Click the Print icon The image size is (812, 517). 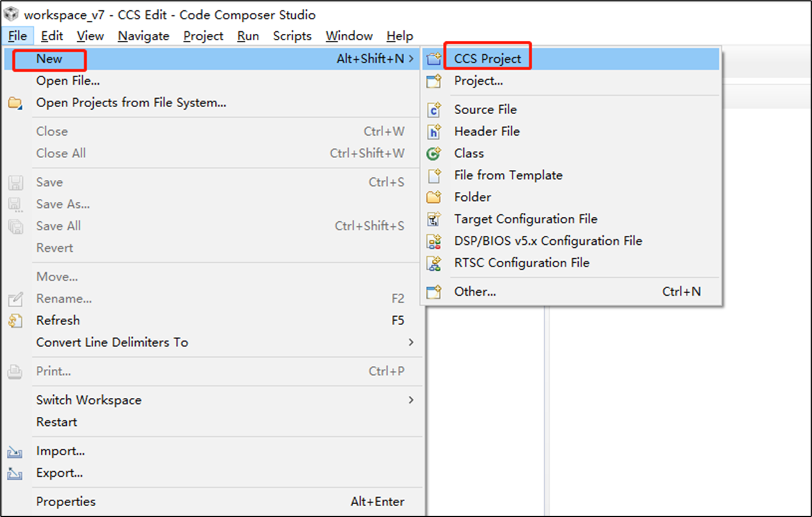15,372
